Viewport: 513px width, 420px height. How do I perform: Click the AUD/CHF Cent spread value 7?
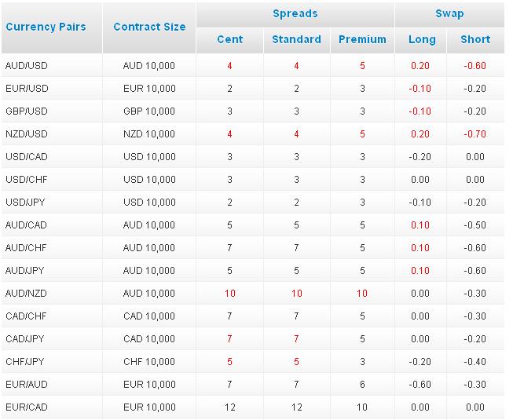(229, 248)
